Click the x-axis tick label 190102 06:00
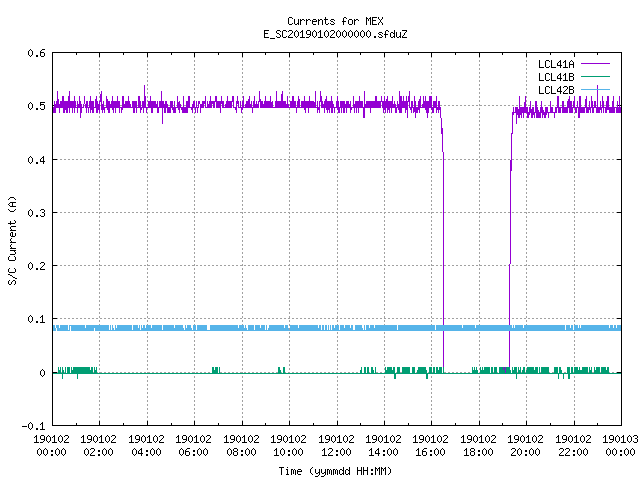Viewport: 640px width, 480px height. 193,445
